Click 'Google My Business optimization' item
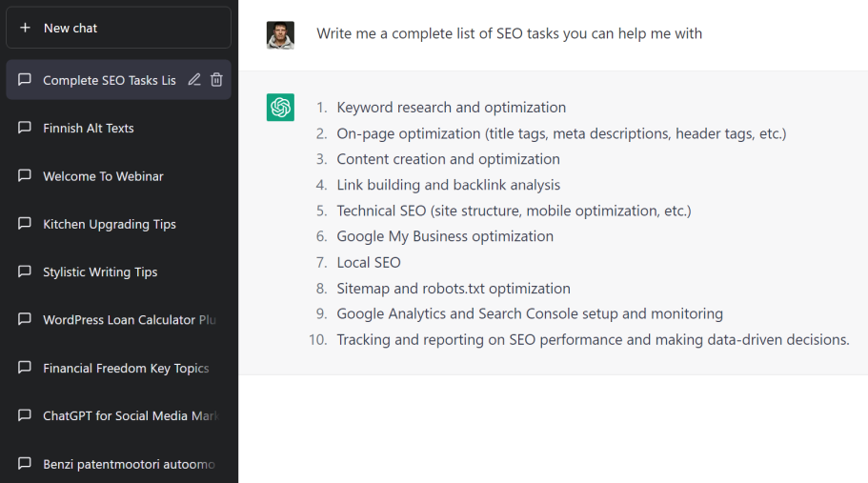 click(445, 236)
